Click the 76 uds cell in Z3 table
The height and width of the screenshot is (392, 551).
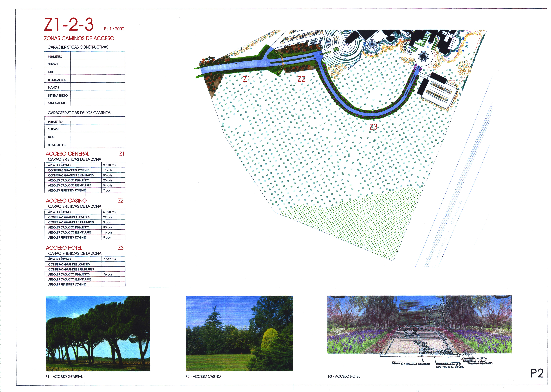pos(108,274)
